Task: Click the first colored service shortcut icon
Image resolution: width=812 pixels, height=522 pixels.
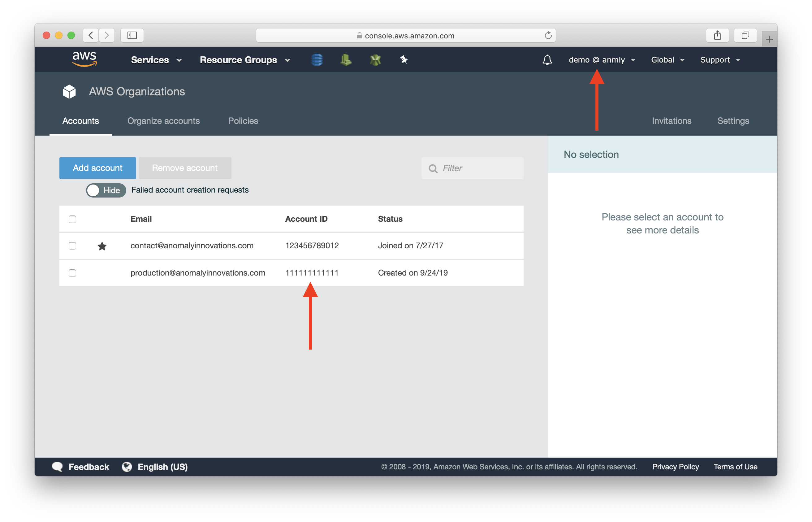Action: coord(317,59)
